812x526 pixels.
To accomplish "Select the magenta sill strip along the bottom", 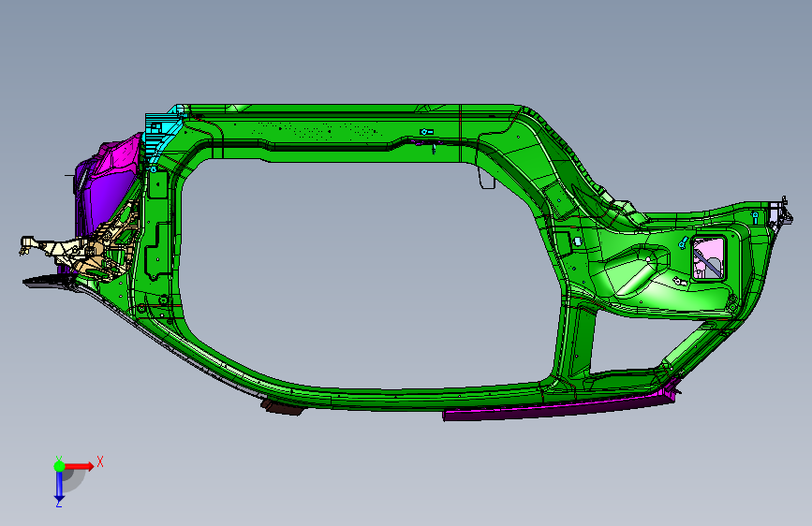I will point(559,406).
